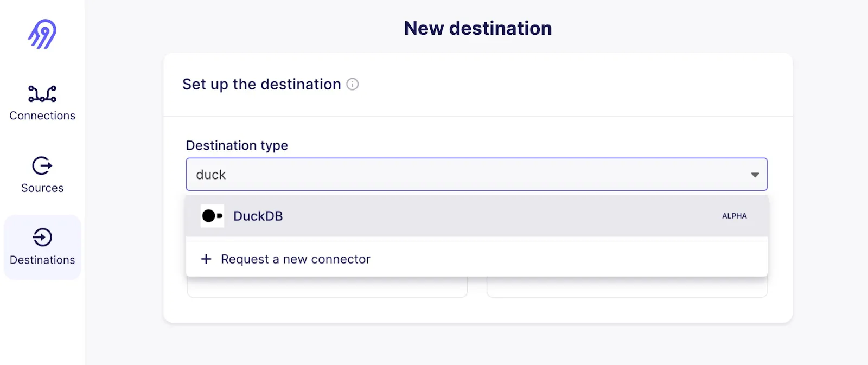Screen dimensions: 868x365
Task: Click the New destination page title
Action: click(478, 28)
